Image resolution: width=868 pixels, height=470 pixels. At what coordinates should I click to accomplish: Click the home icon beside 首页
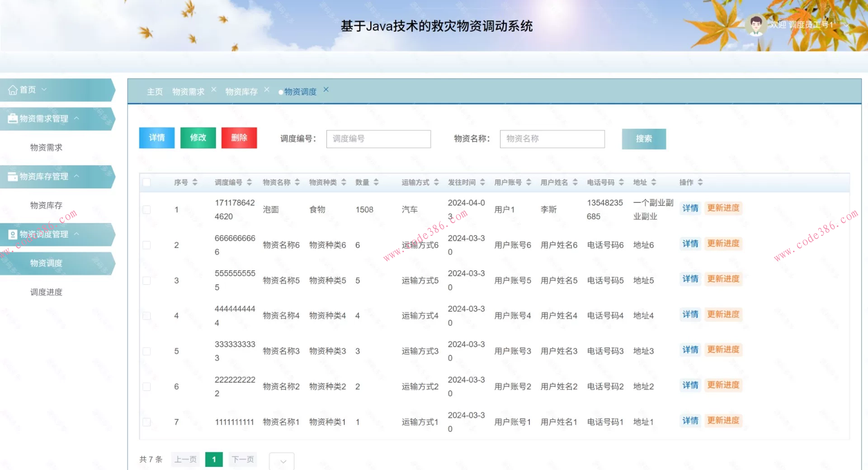[13, 89]
